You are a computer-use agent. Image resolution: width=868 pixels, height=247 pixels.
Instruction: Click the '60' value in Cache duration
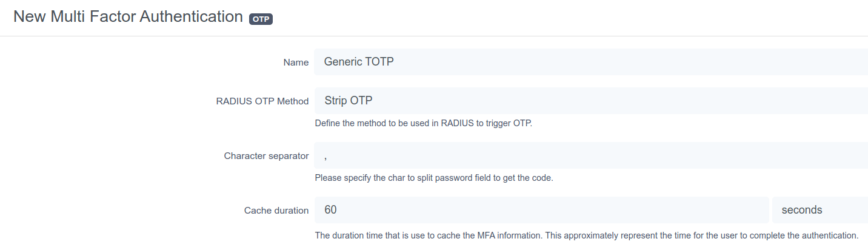(330, 210)
